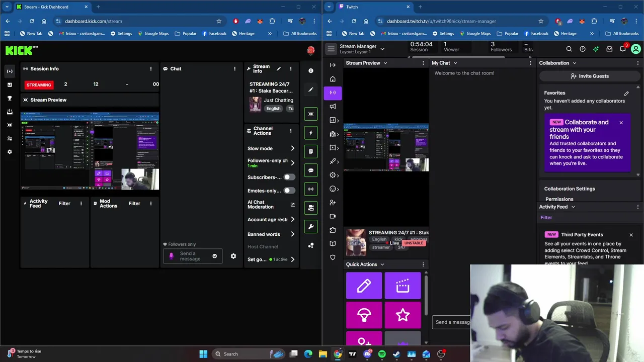The image size is (644, 362).
Task: Open Channel Actions three-dot menu
Action: [290, 131]
